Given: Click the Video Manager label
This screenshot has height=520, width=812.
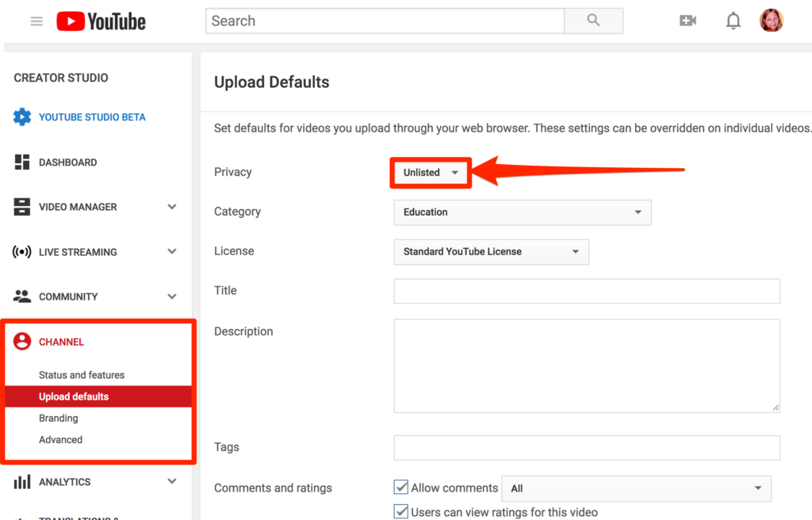Looking at the screenshot, I should pyautogui.click(x=78, y=207).
